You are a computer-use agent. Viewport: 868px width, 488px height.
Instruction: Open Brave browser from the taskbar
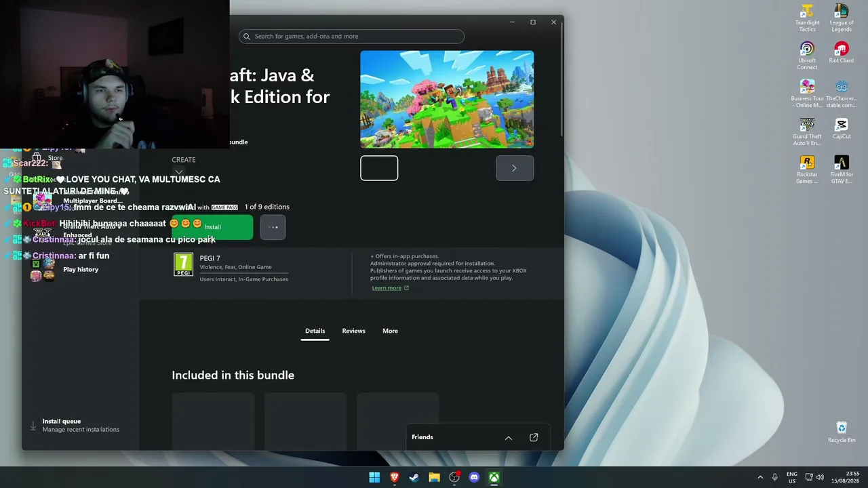395,477
